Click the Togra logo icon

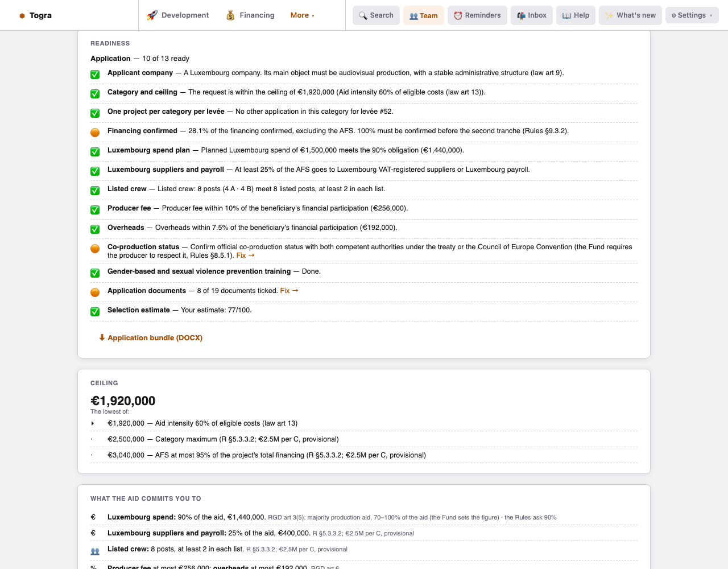coord(22,15)
